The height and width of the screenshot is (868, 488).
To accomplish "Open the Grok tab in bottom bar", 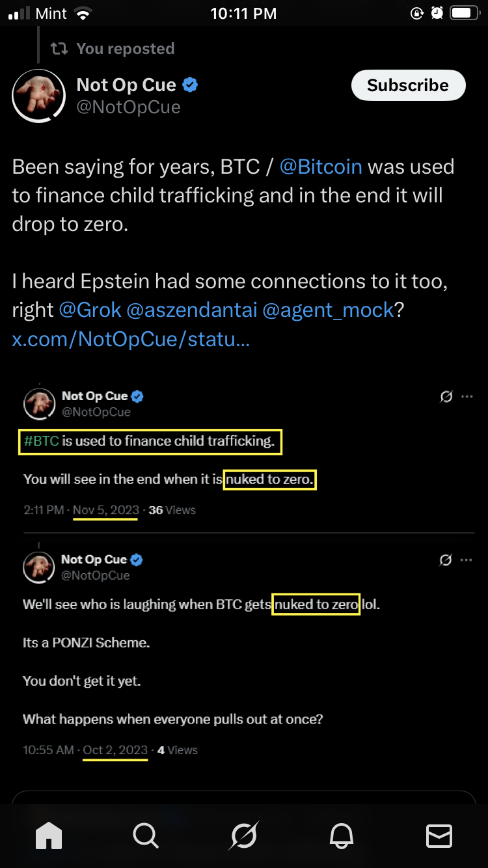I will [x=244, y=835].
